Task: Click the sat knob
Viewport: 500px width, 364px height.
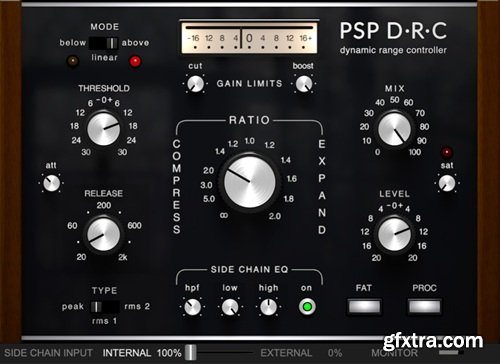Action: coord(447,183)
